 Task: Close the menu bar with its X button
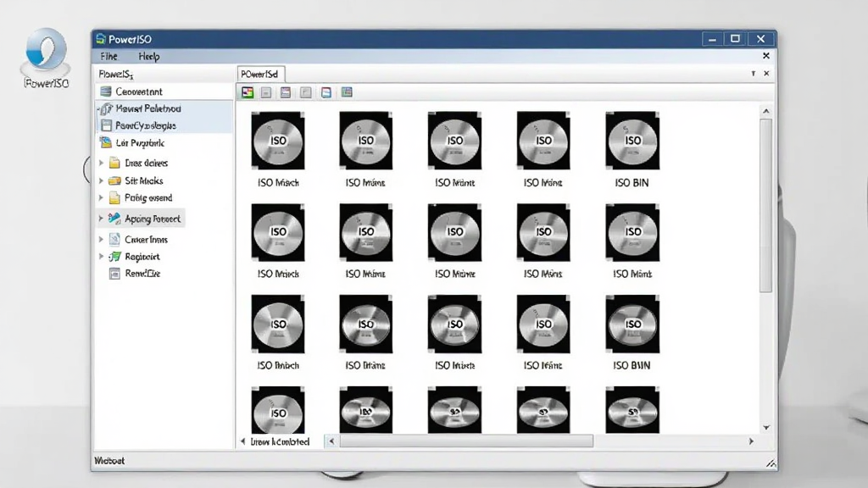[x=766, y=55]
